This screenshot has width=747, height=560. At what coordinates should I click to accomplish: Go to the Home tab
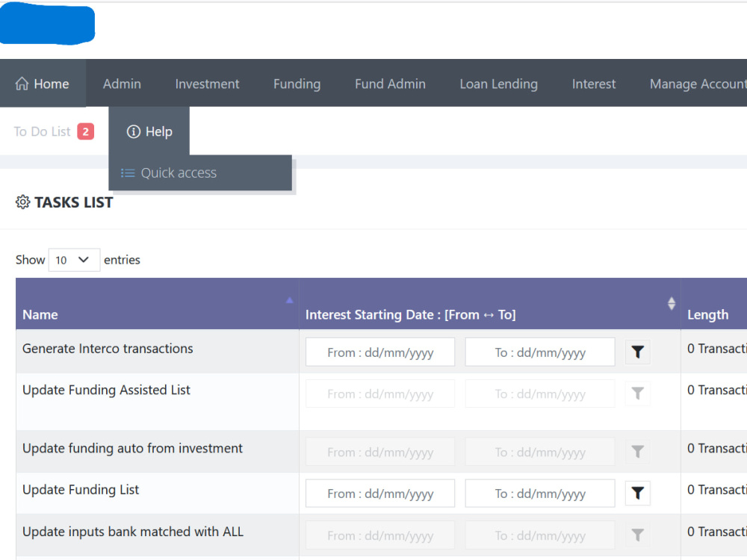pyautogui.click(x=43, y=83)
